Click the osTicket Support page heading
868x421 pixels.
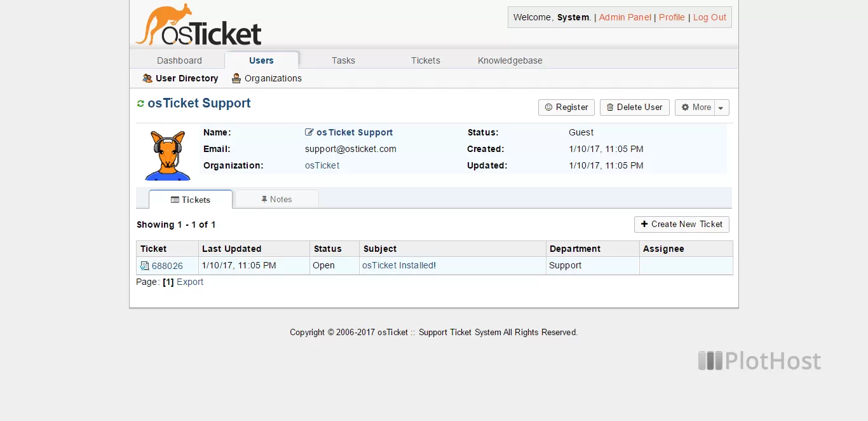(199, 103)
